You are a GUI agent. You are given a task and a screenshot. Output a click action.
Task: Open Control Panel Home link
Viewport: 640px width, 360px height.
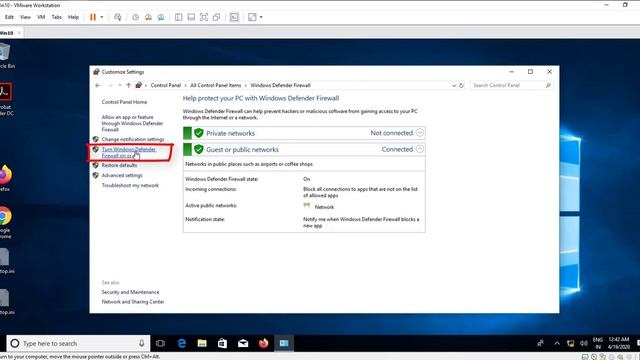pos(124,102)
